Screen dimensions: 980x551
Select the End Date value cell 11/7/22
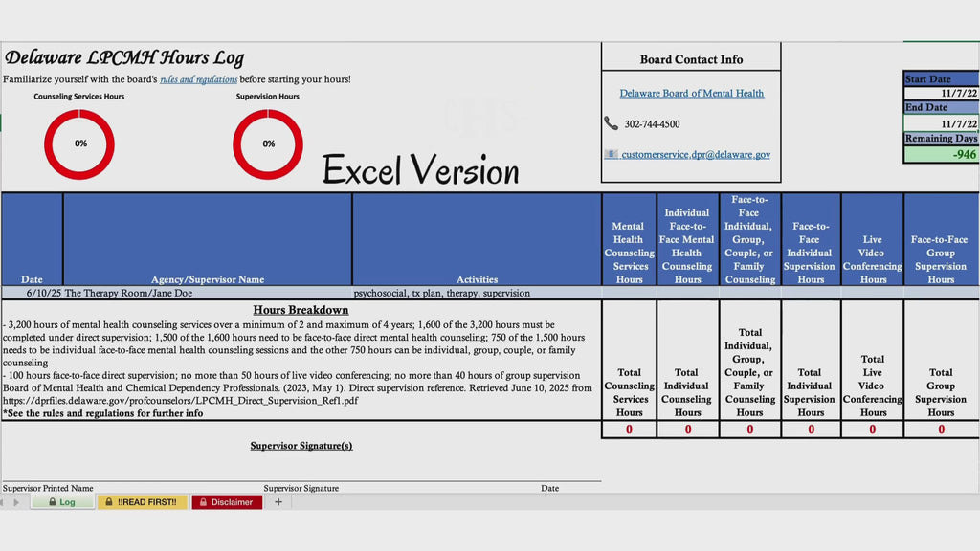tap(942, 123)
